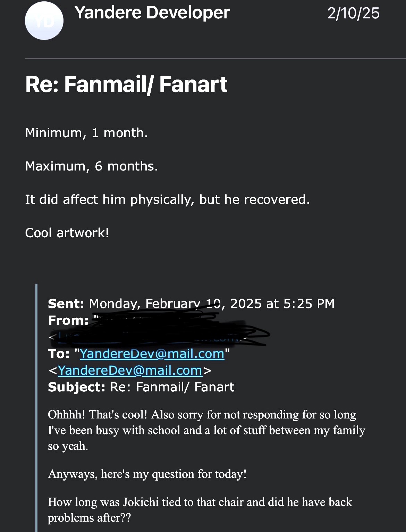The width and height of the screenshot is (406, 532).
Task: Click "Anyways, here's my question for today!"
Action: (147, 474)
